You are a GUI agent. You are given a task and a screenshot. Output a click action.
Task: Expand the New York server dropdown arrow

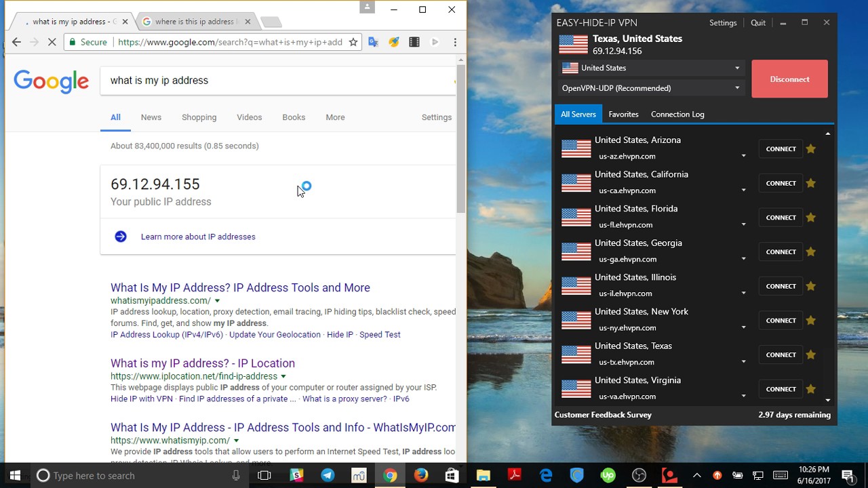pyautogui.click(x=743, y=327)
